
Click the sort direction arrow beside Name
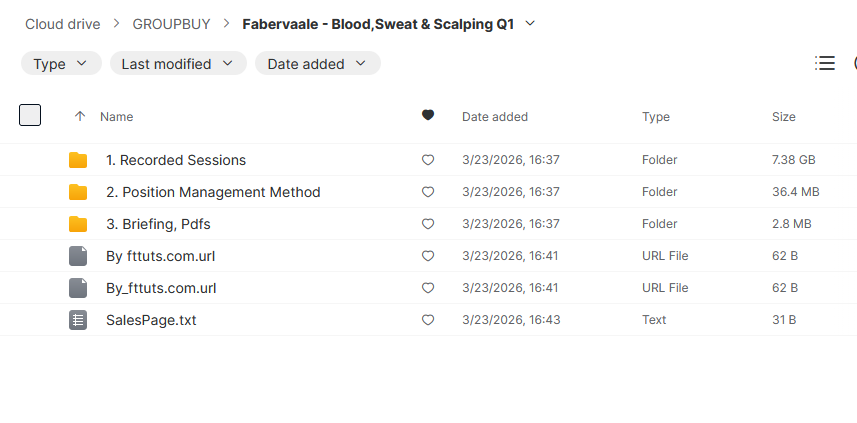(80, 116)
